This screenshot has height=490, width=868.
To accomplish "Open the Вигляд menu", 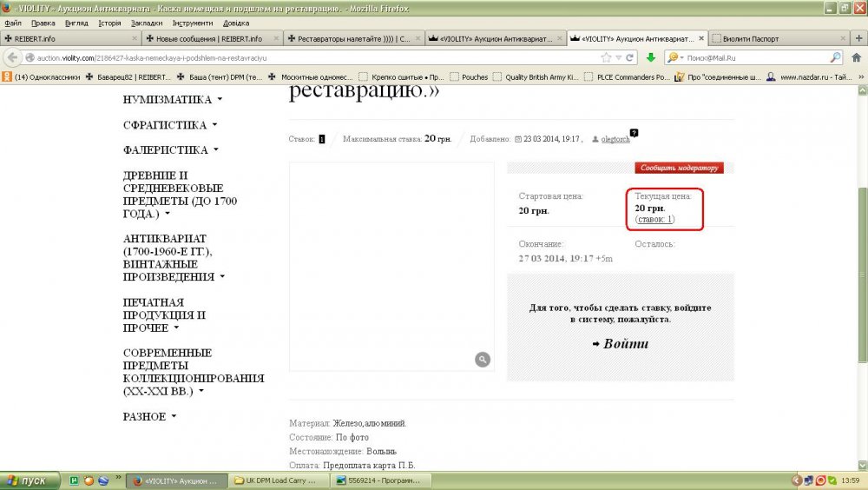I will 76,23.
